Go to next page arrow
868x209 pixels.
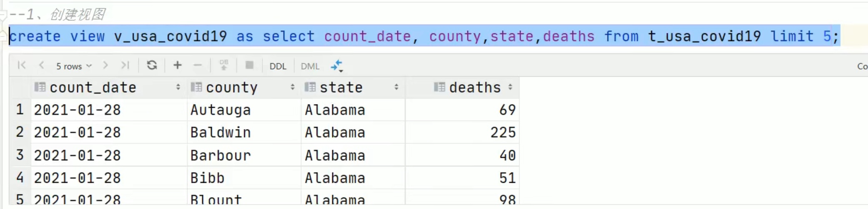coord(105,65)
